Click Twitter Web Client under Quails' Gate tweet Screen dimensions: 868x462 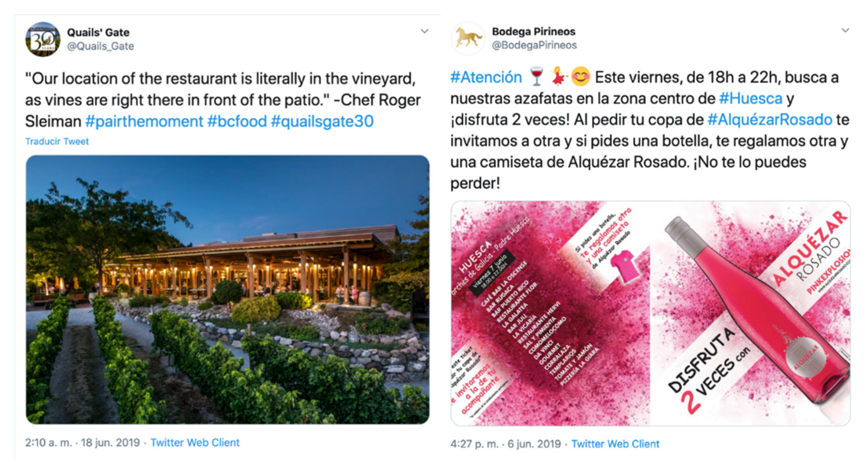[195, 442]
